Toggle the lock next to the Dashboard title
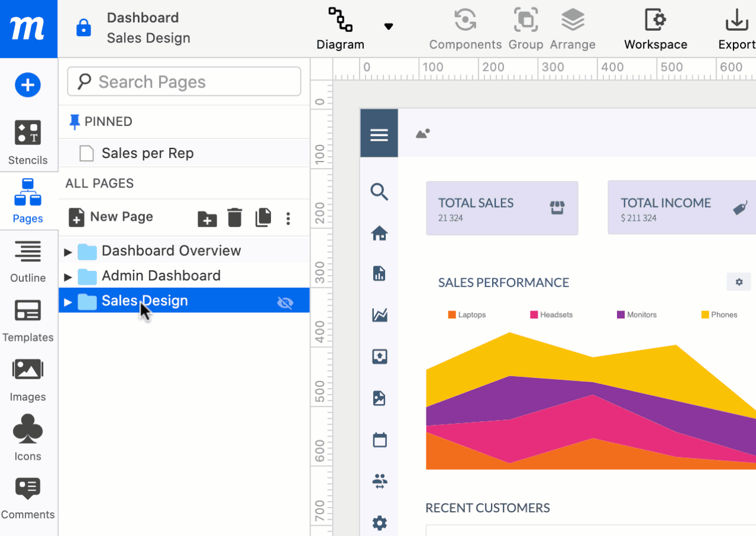The height and width of the screenshot is (536, 756). (x=83, y=28)
